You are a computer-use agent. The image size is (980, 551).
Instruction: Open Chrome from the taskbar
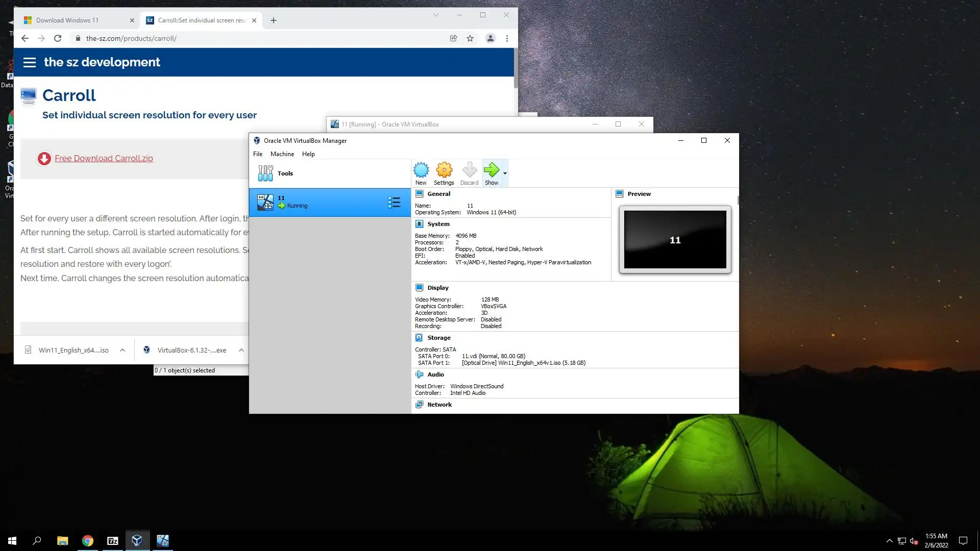click(x=88, y=541)
